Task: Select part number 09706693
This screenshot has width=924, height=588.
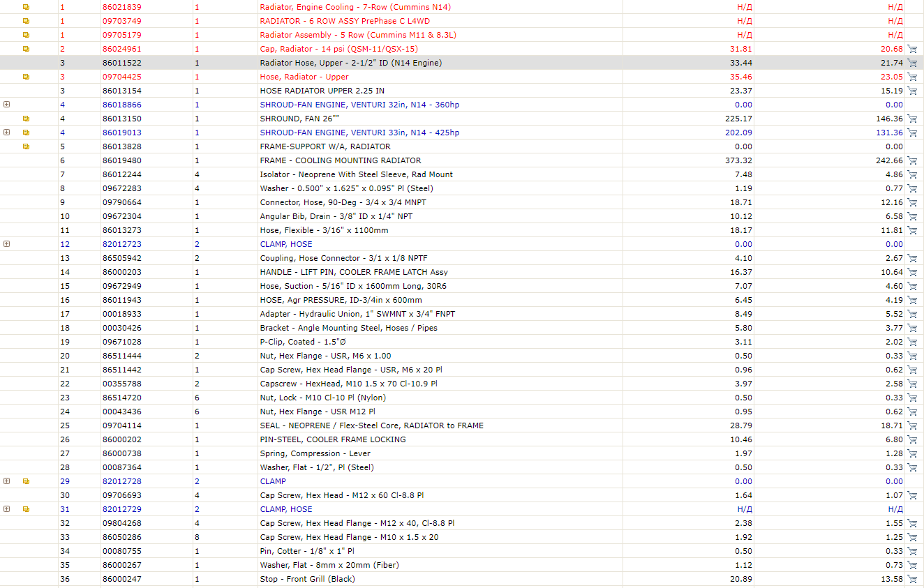Action: 122,495
